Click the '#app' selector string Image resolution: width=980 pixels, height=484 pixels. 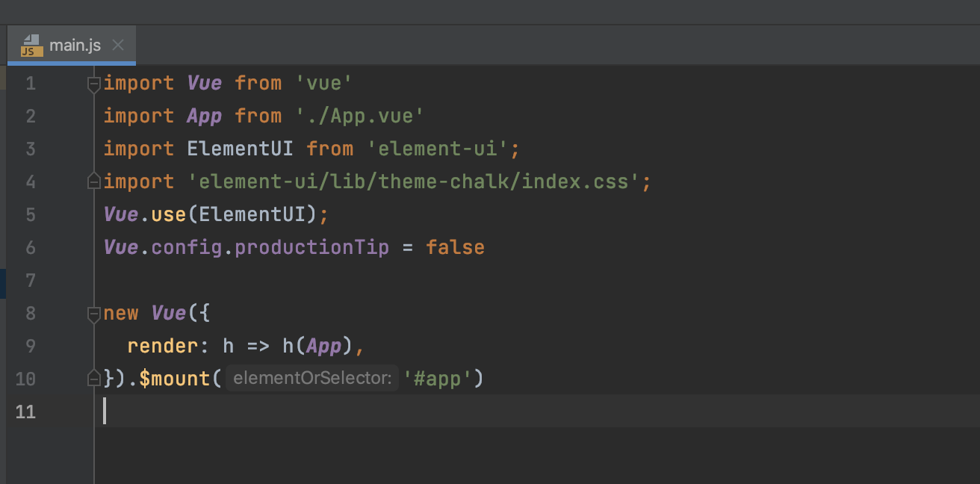438,379
